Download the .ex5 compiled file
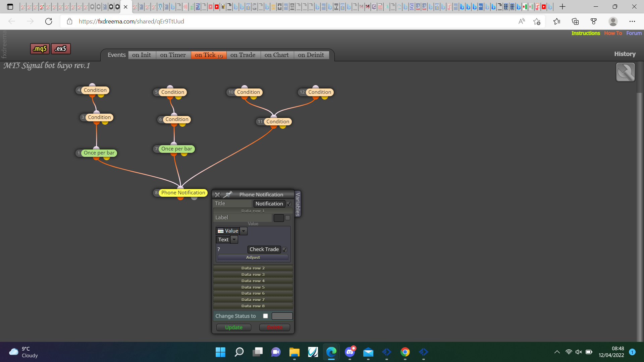644x362 pixels. click(x=61, y=49)
